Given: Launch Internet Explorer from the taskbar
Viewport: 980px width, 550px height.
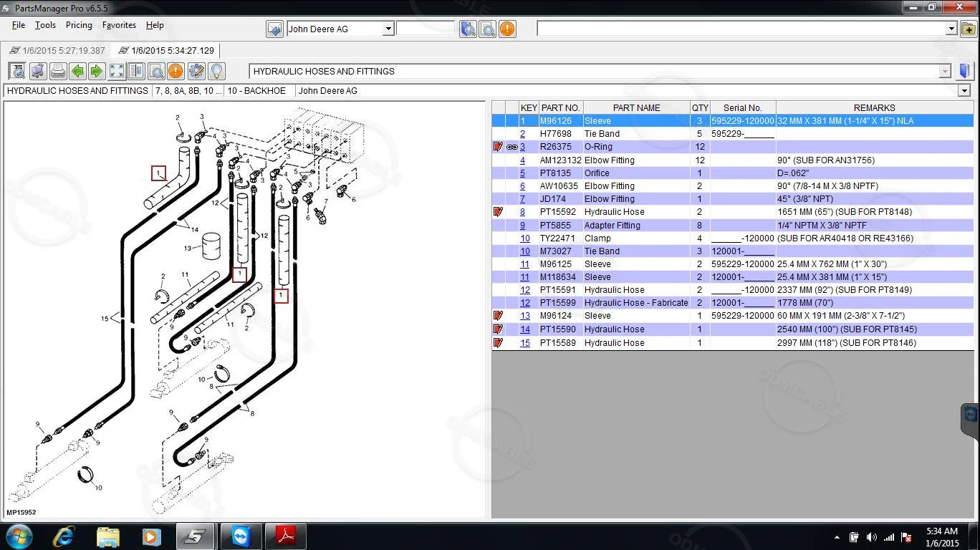Looking at the screenshot, I should (64, 536).
